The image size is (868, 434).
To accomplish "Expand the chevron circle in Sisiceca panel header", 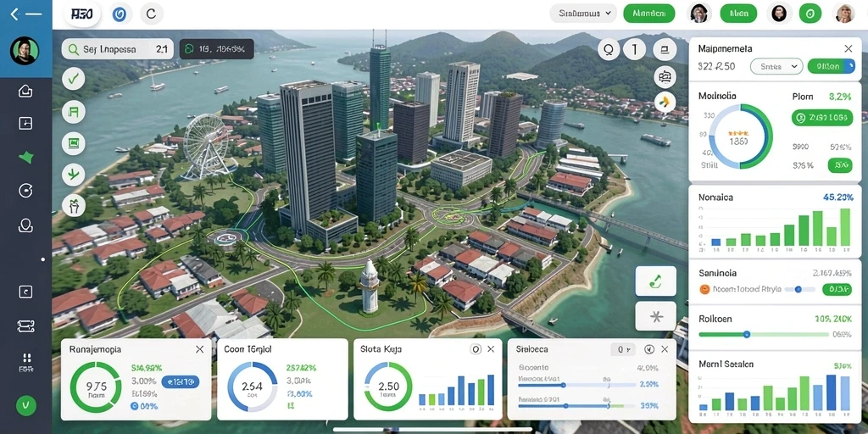I will 649,349.
